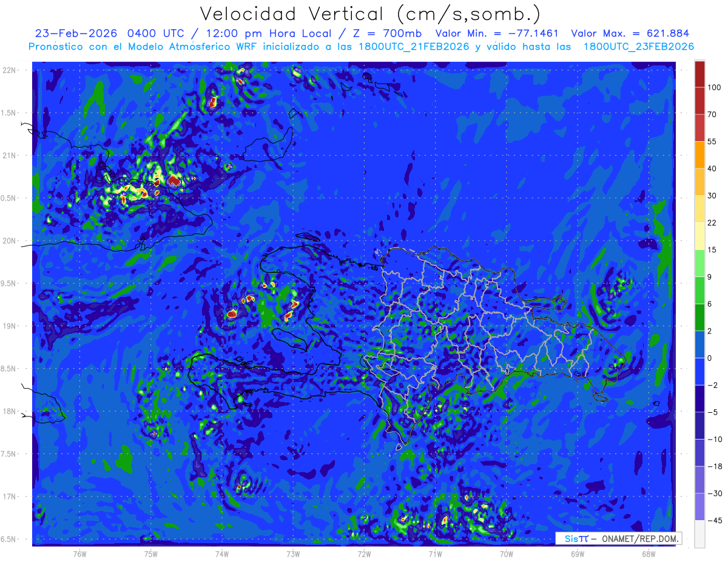Click 'Valor Max. = 621.884' text
This screenshot has width=728, height=562.
click(630, 33)
